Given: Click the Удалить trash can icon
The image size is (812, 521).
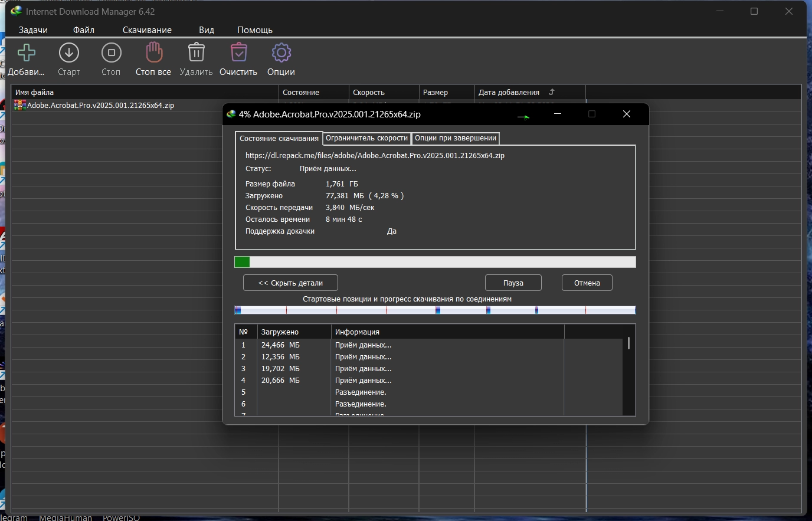Looking at the screenshot, I should point(196,53).
